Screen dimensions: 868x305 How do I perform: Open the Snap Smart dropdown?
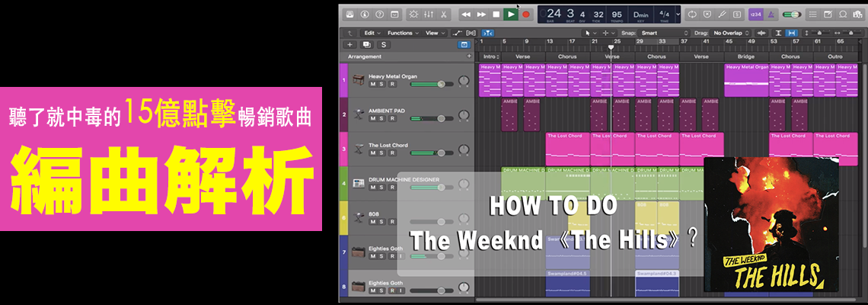pyautogui.click(x=664, y=34)
